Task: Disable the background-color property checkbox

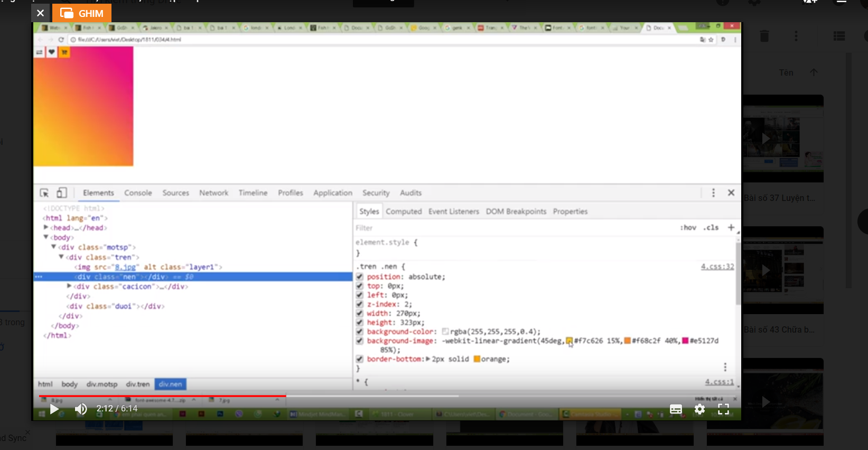Action: pos(359,332)
